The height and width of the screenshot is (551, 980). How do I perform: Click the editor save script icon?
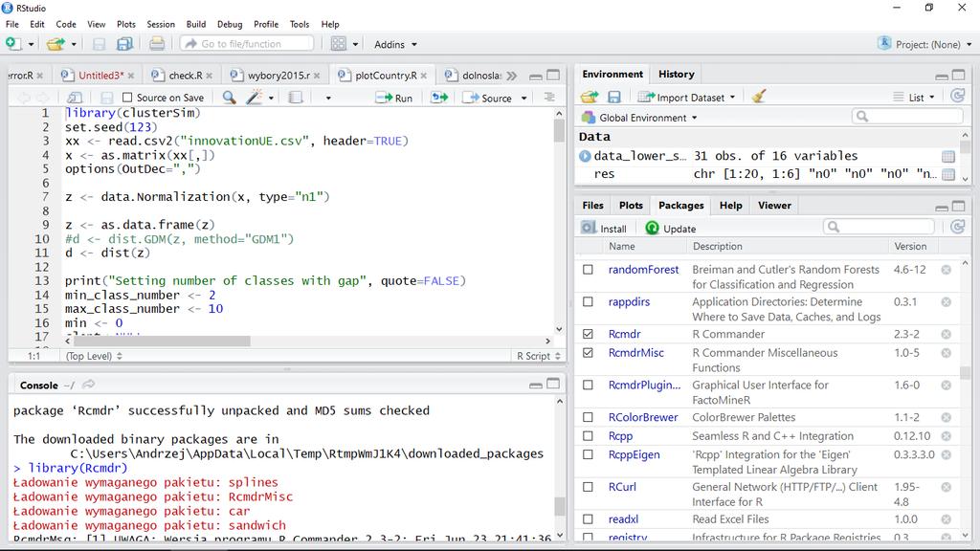(107, 98)
